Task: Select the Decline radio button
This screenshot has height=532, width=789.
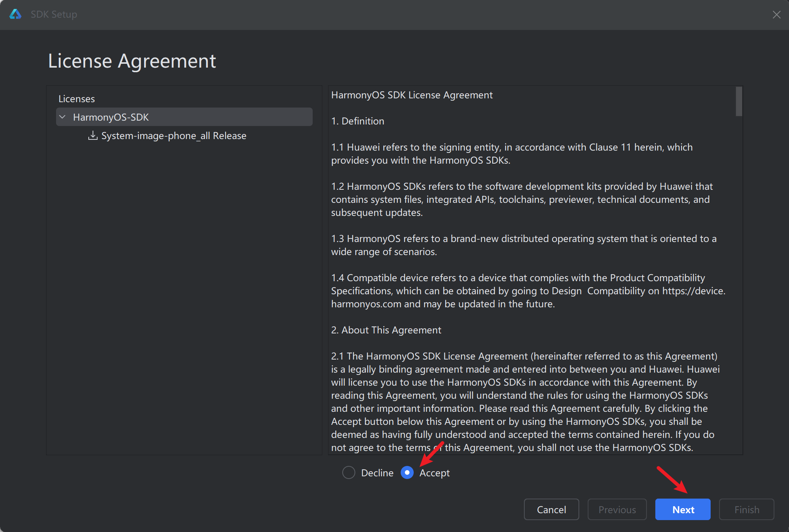Action: (x=348, y=472)
